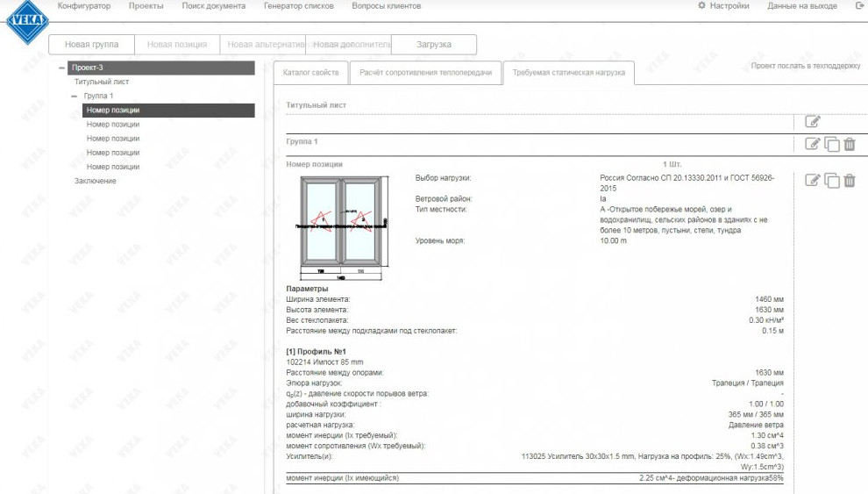Edit the Номер позиции item
The width and height of the screenshot is (868, 494).
tap(813, 180)
